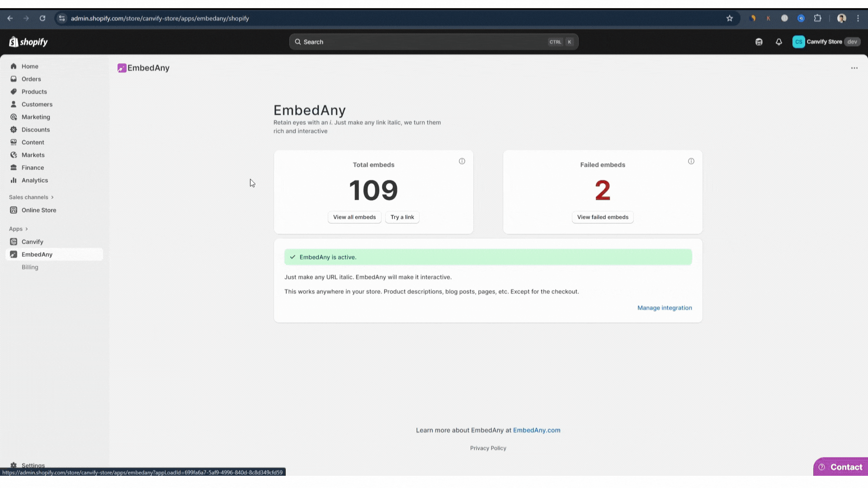Click the notifications bell icon

click(x=778, y=42)
